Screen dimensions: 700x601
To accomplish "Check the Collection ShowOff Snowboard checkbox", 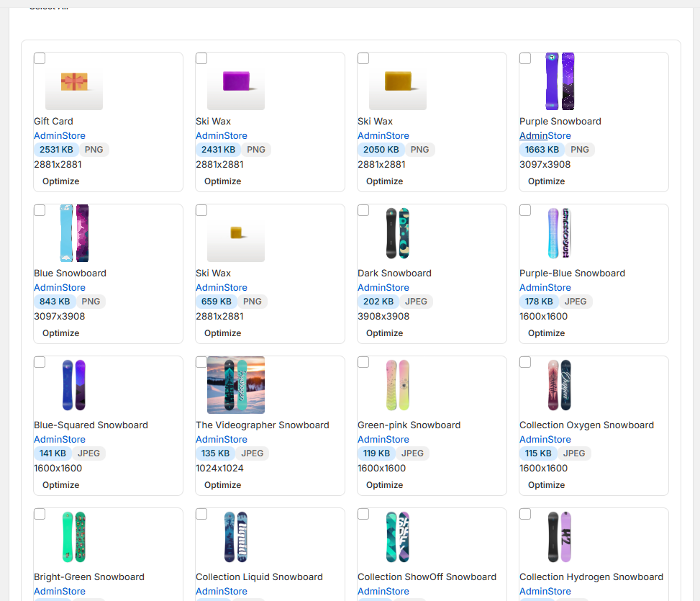I will pos(363,514).
